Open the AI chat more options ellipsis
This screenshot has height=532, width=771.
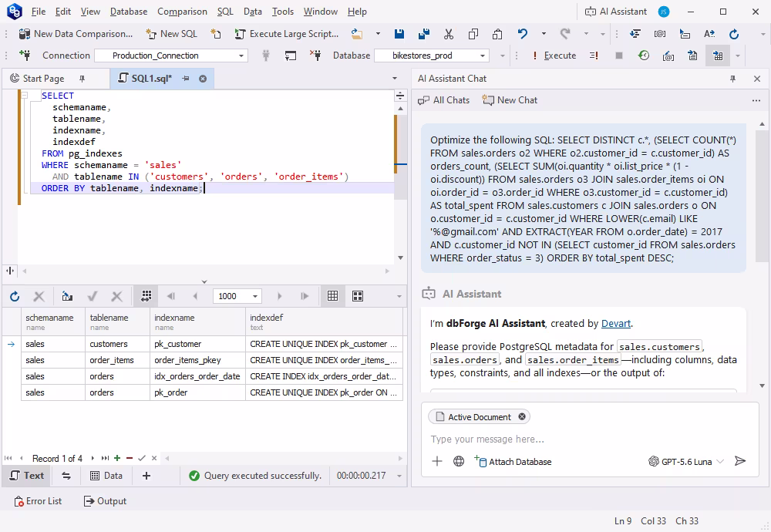[x=756, y=100]
